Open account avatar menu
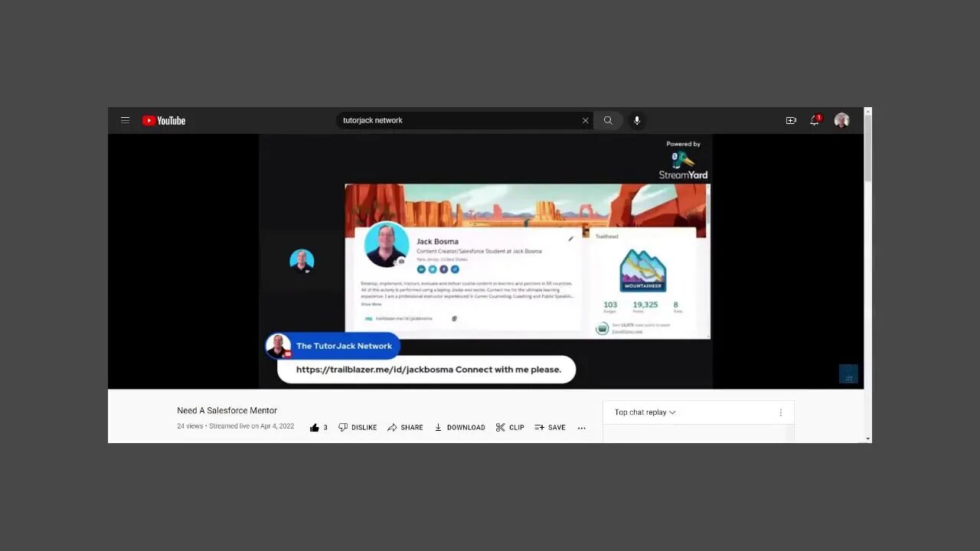The height and width of the screenshot is (551, 980). [841, 120]
